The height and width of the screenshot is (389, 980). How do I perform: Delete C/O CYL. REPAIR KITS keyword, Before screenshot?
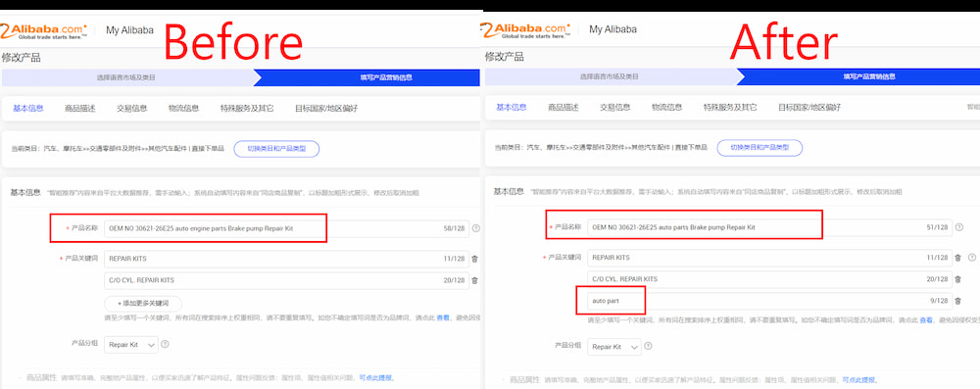pos(475,281)
